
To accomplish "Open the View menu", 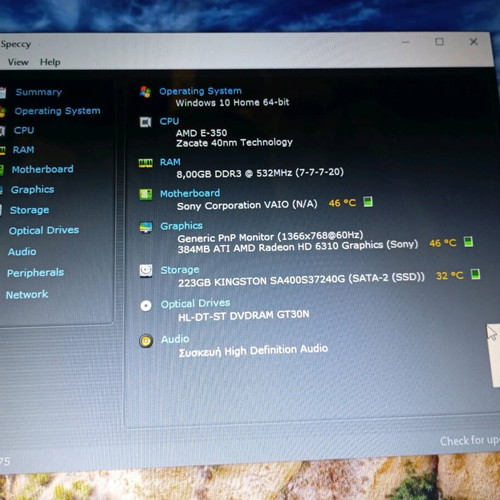I will pyautogui.click(x=18, y=62).
